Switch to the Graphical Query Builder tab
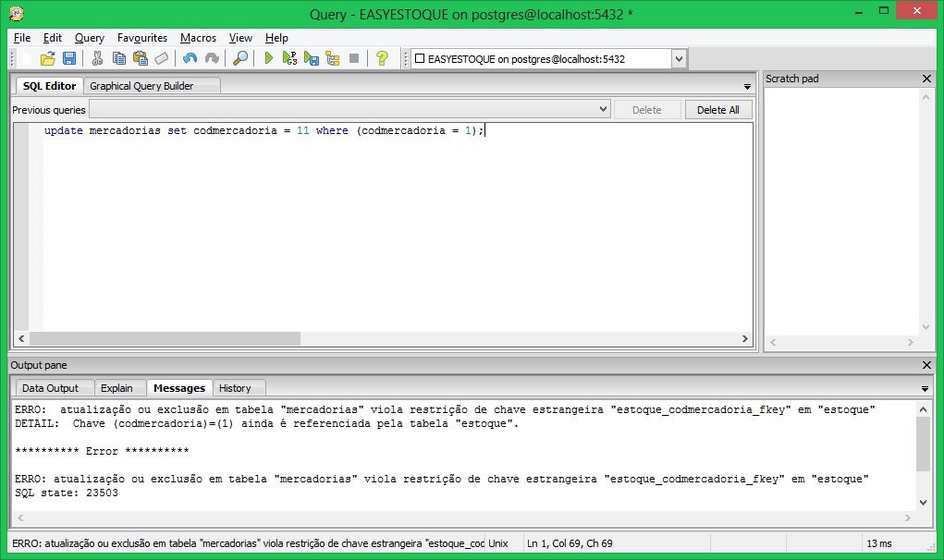This screenshot has height=560, width=944. (141, 86)
